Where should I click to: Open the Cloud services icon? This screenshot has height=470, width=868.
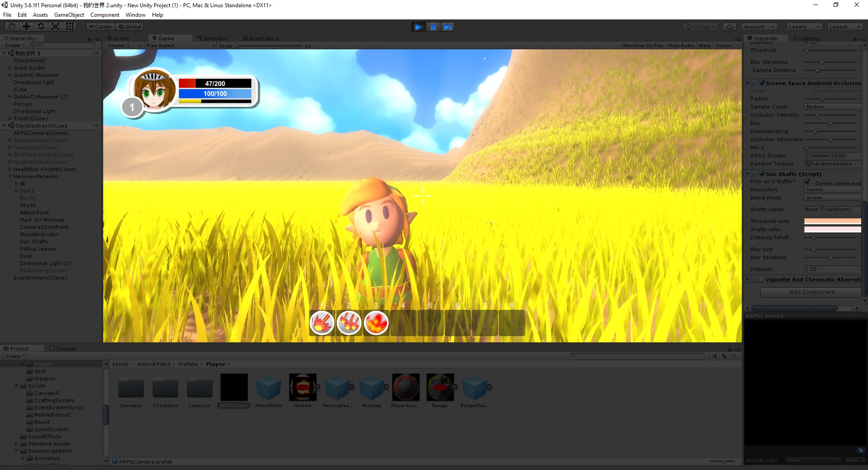pyautogui.click(x=730, y=27)
